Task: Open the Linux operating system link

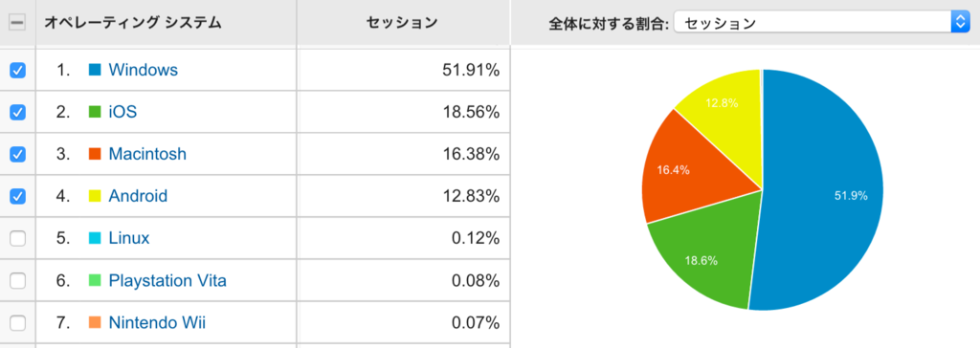Action: coord(129,239)
